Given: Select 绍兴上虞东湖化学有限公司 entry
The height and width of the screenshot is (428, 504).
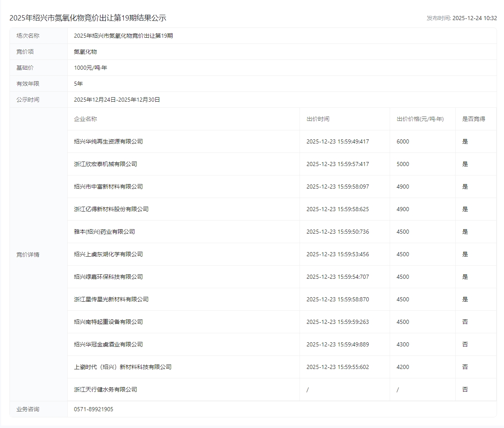Looking at the screenshot, I should point(108,254).
